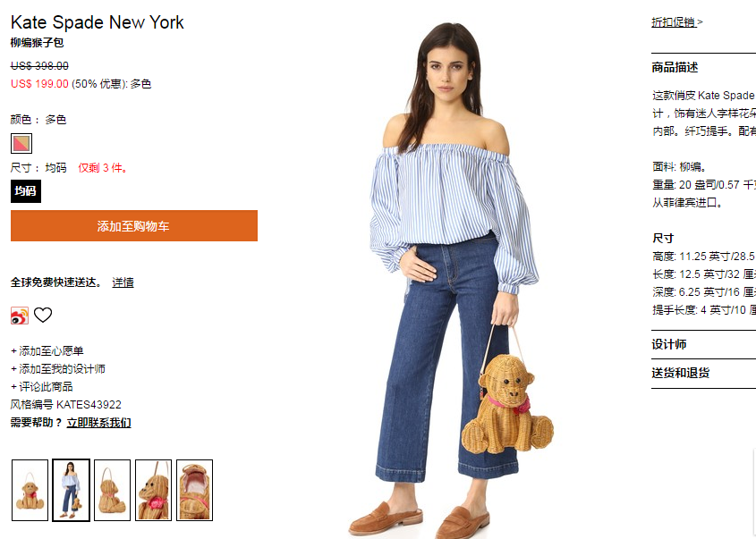This screenshot has height=539, width=756.
Task: View fourth thumbnail of bag close-up
Action: pos(153,490)
